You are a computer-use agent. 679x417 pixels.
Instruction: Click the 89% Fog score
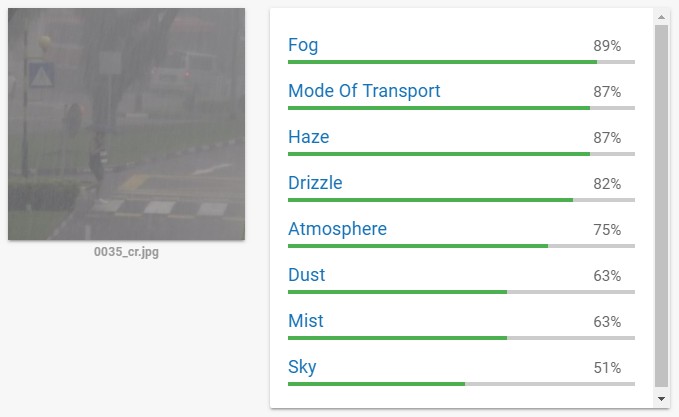(x=607, y=46)
